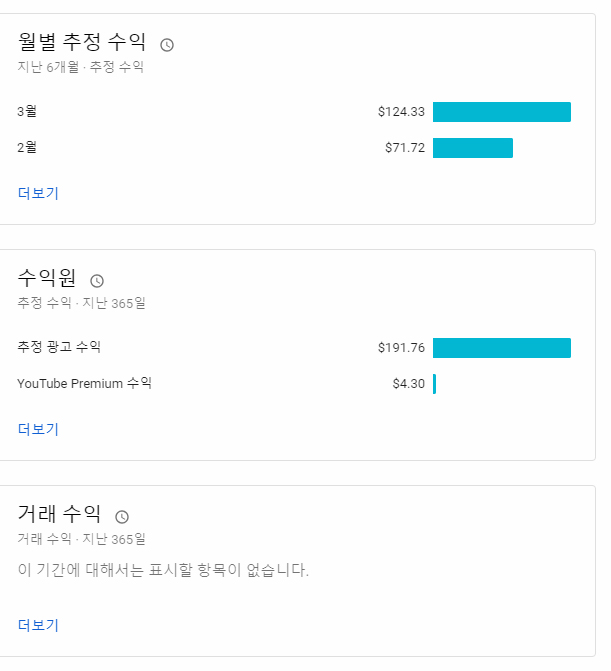The image size is (611, 671).
Task: Click the 월별 추정 수익 card heading
Action: click(82, 42)
